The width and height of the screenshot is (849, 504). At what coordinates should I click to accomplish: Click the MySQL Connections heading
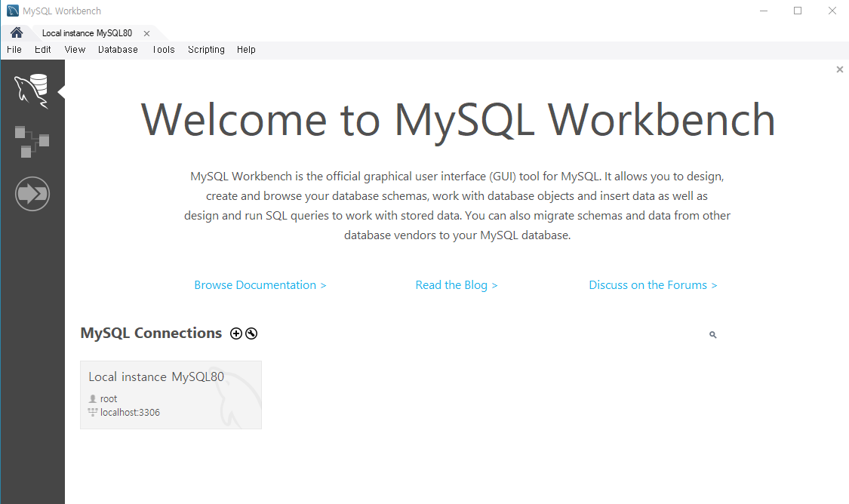pos(151,333)
